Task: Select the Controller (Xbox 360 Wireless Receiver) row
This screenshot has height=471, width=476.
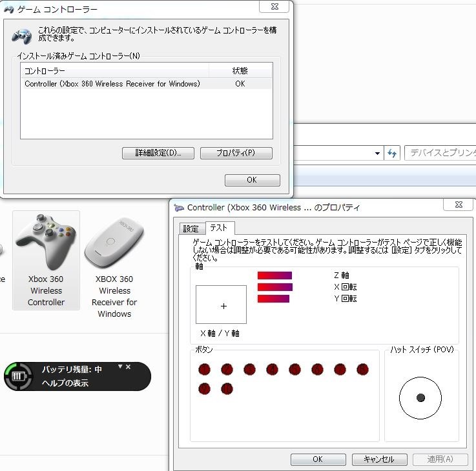Action: tap(146, 84)
